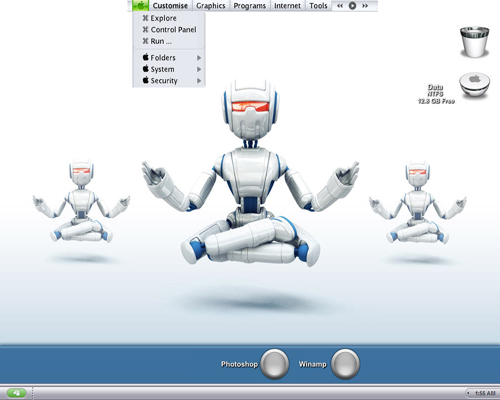Click the green Start button in taskbar

coord(16,393)
